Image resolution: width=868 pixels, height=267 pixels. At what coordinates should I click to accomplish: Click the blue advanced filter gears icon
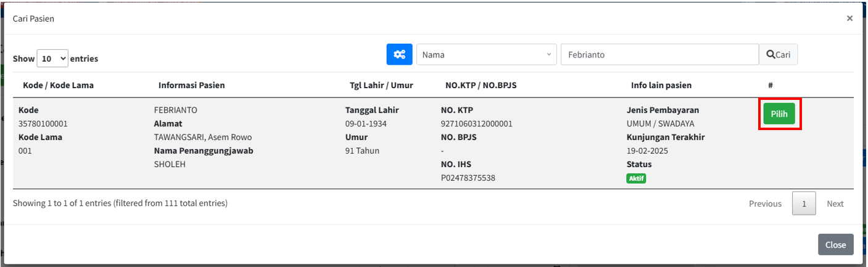point(399,54)
